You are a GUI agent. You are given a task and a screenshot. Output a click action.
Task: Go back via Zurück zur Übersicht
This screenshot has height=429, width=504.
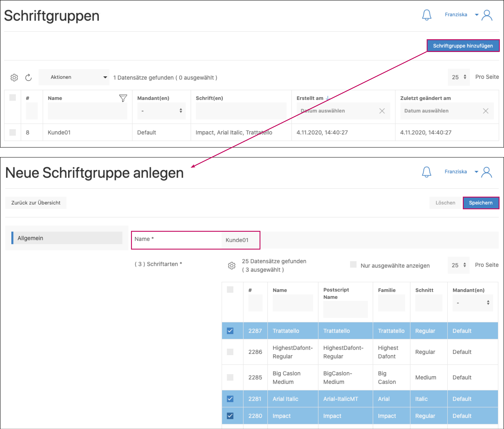[36, 203]
